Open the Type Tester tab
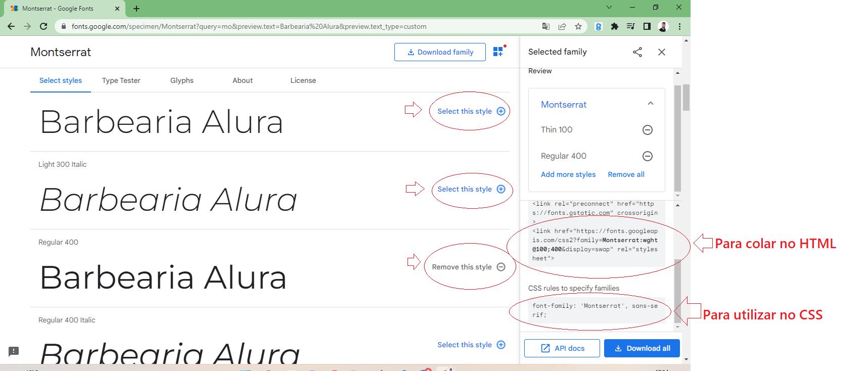The height and width of the screenshot is (371, 868). 121,80
